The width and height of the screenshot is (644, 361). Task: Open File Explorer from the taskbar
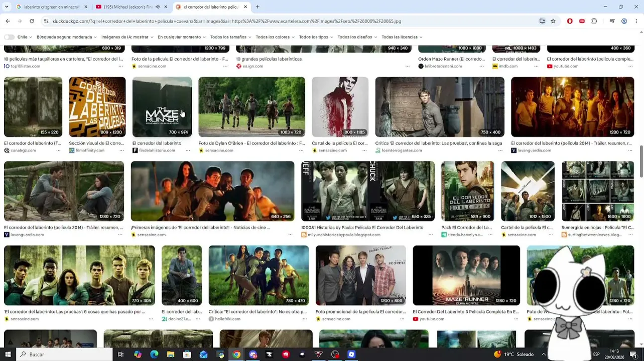pos(171,354)
